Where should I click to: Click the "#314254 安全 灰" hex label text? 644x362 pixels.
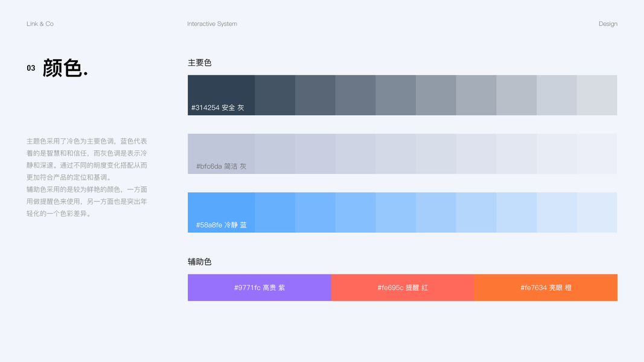pos(218,108)
